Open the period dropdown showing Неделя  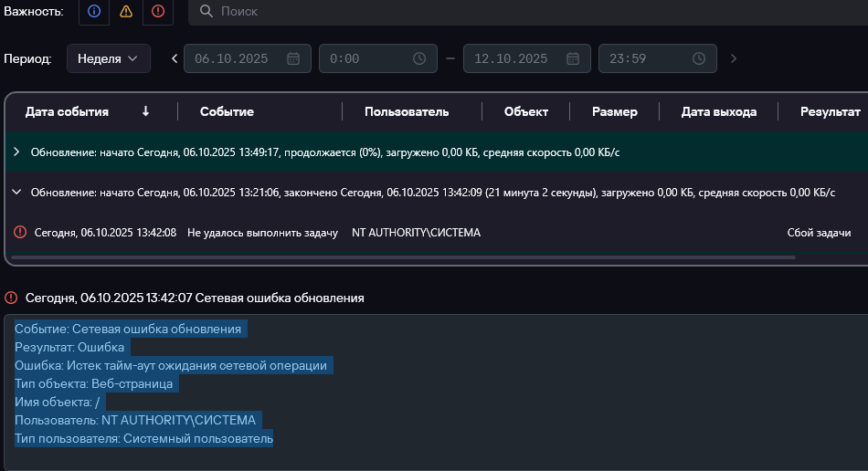click(x=108, y=58)
